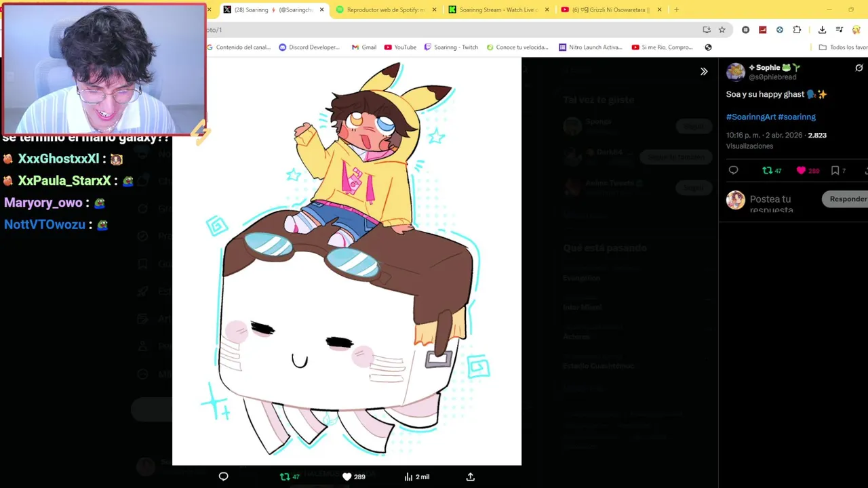Unlike the post via the pink heart icon
Viewport: 868px width, 488px height.
pos(808,171)
